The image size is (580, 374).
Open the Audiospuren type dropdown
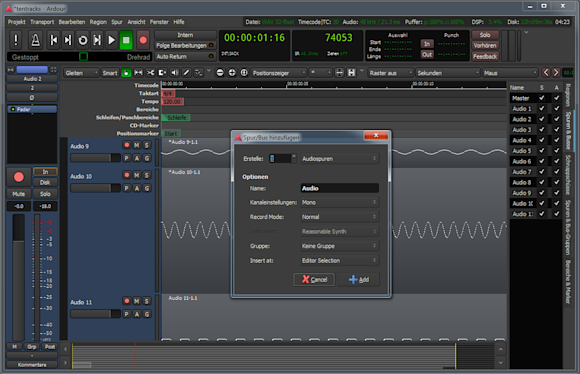pyautogui.click(x=339, y=159)
